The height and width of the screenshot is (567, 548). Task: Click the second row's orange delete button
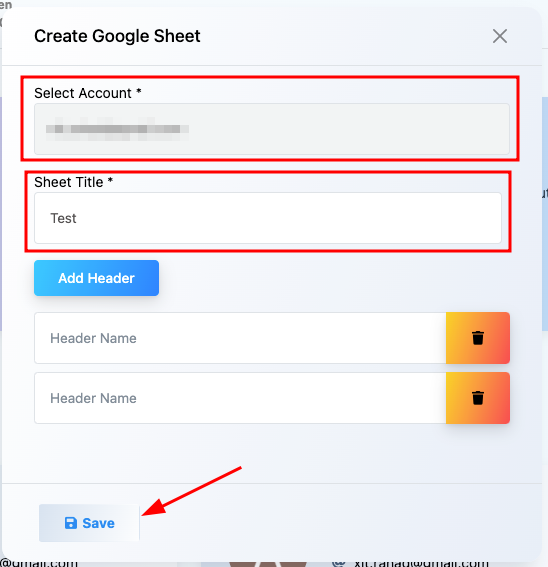(x=478, y=398)
